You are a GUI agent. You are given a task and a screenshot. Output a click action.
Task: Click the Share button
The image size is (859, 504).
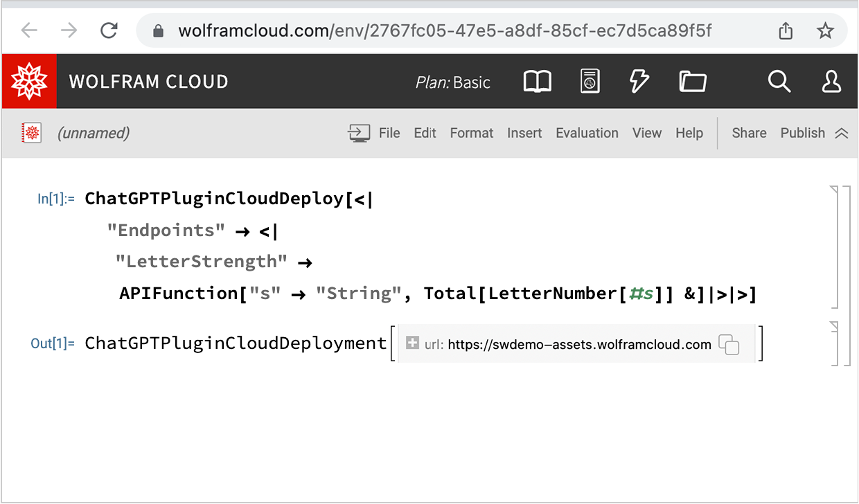point(750,133)
